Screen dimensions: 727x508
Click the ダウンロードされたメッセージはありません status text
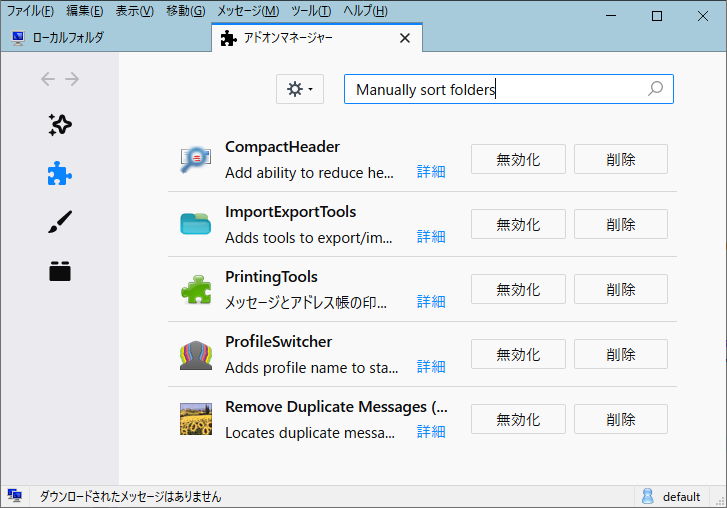130,496
